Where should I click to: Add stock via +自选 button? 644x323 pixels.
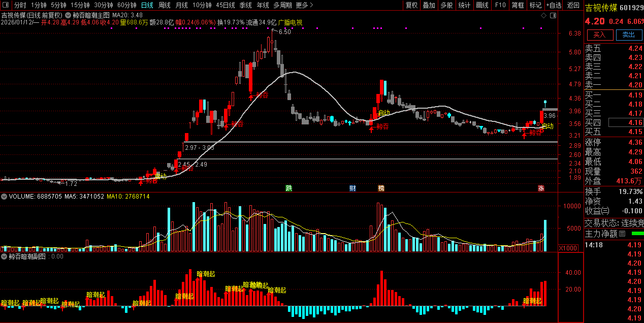tap(554, 5)
